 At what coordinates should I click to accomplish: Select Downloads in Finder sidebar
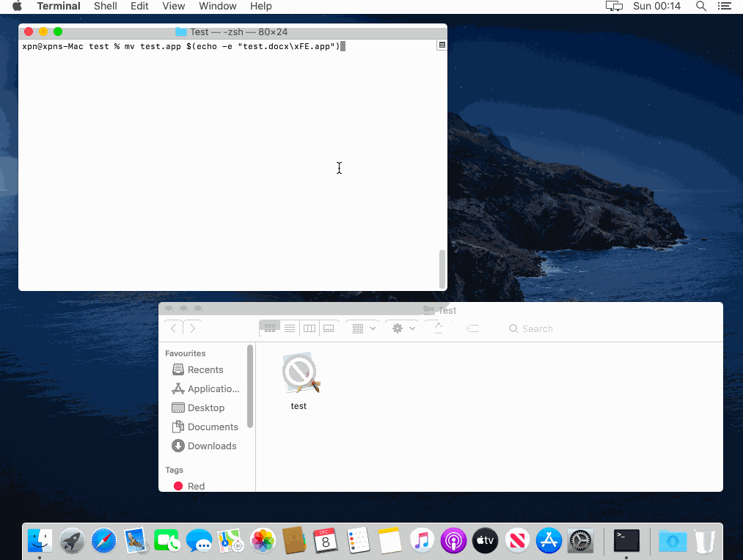point(211,446)
